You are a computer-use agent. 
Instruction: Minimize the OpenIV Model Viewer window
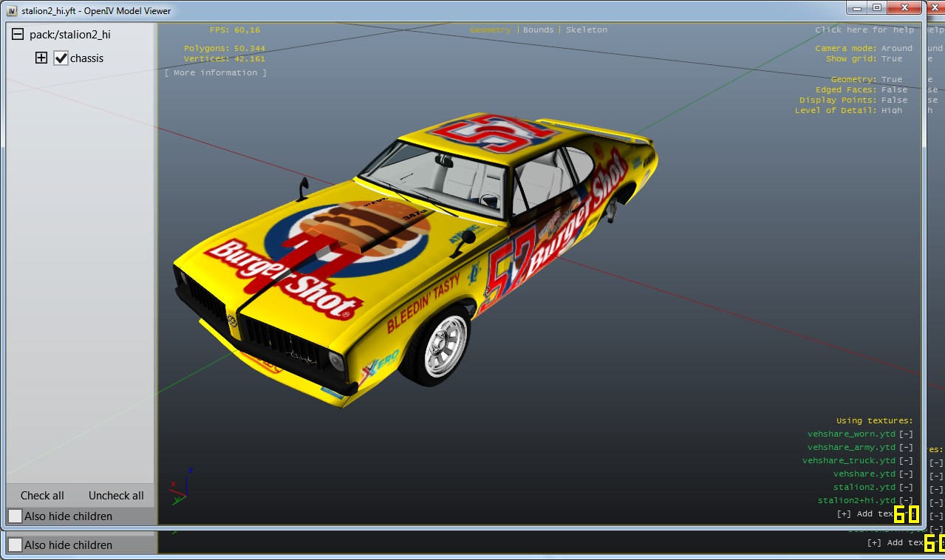coord(857,7)
